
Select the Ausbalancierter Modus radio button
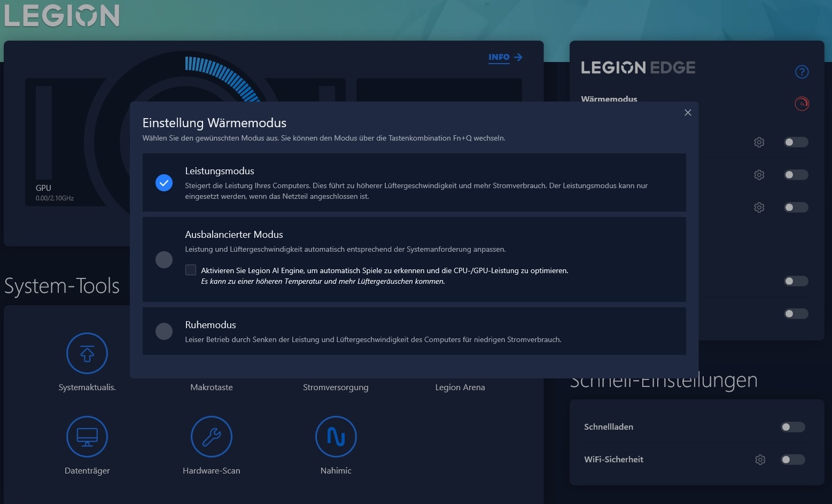pyautogui.click(x=164, y=260)
